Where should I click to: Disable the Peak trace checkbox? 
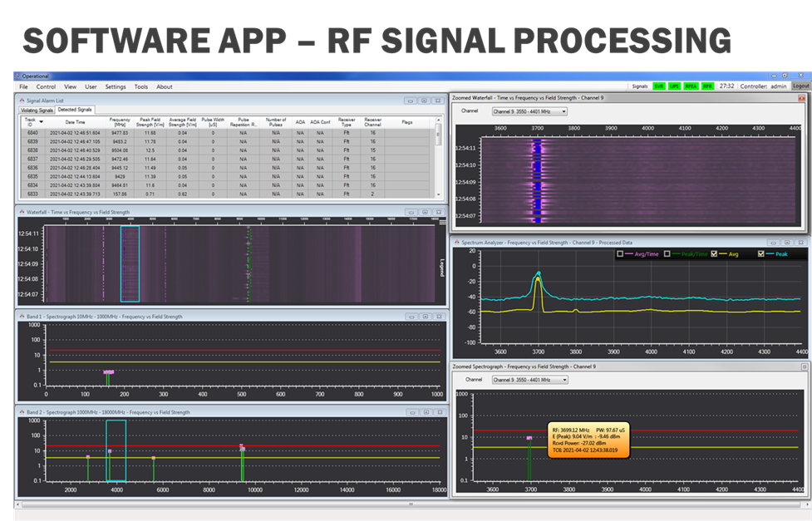click(x=760, y=253)
